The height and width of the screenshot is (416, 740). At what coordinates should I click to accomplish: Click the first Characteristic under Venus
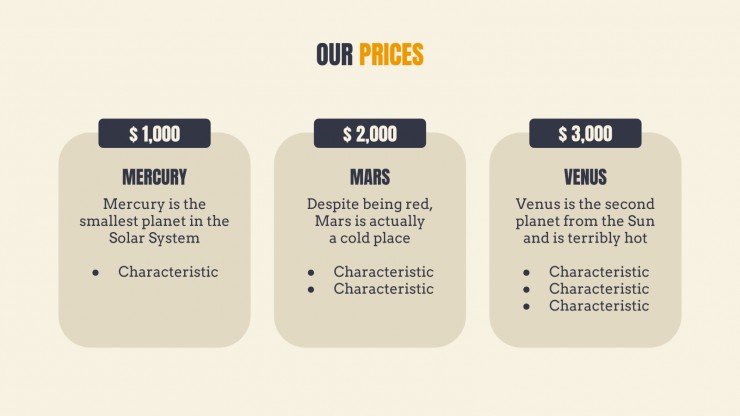point(599,272)
